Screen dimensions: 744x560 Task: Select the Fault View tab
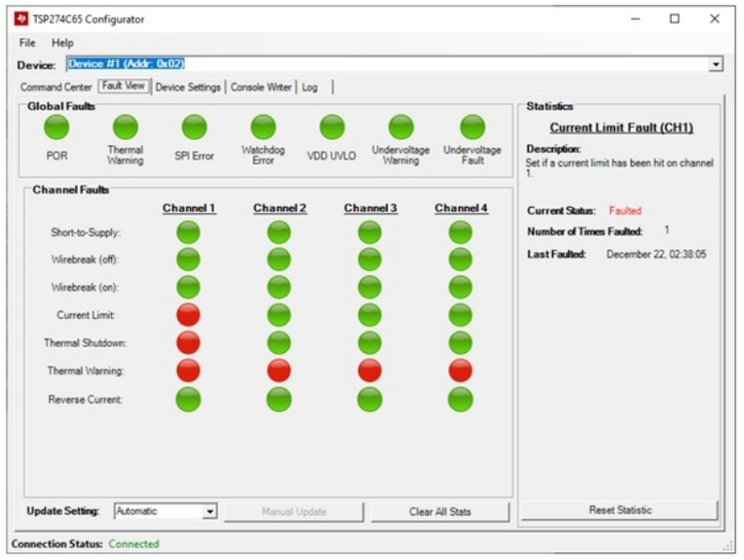click(x=123, y=85)
